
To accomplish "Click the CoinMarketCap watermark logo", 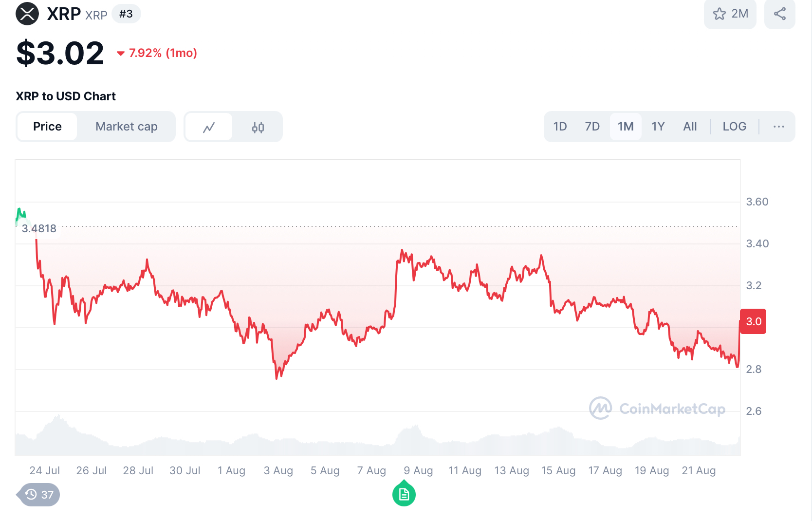I will click(657, 408).
